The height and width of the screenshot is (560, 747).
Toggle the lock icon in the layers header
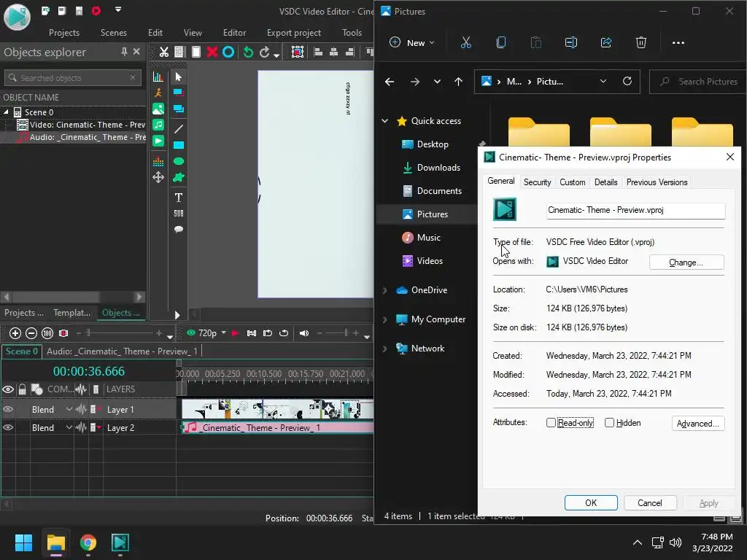(22, 389)
